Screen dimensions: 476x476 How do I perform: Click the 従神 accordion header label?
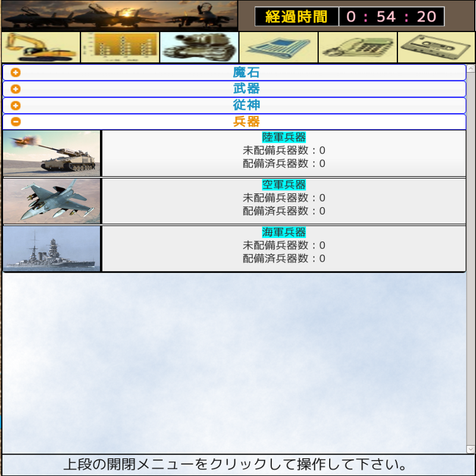click(x=246, y=105)
